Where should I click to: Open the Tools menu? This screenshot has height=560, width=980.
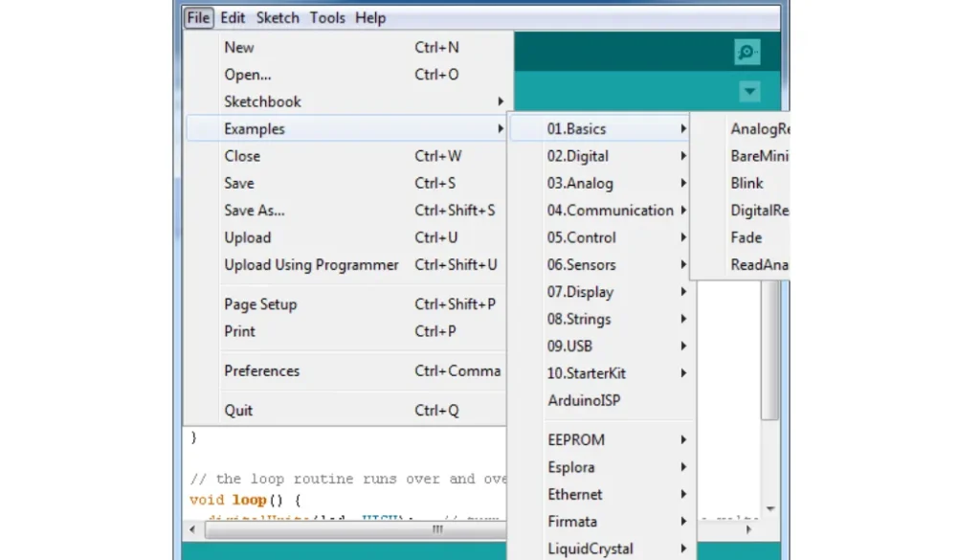click(327, 17)
